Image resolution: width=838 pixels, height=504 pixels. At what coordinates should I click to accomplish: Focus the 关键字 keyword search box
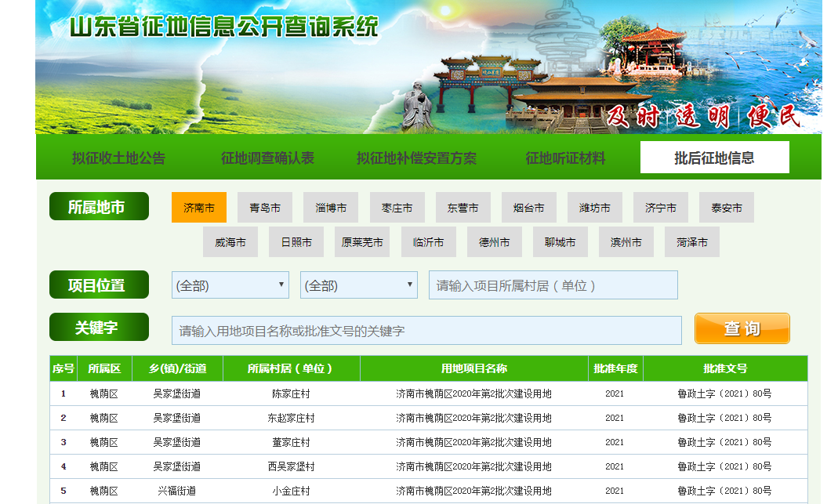click(x=426, y=331)
